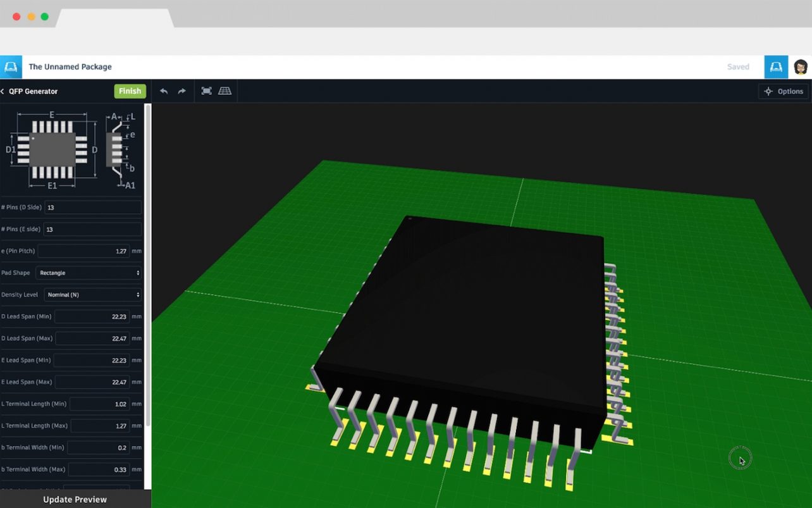
Task: Toggle the grid overlay in the 3D viewport
Action: click(226, 90)
